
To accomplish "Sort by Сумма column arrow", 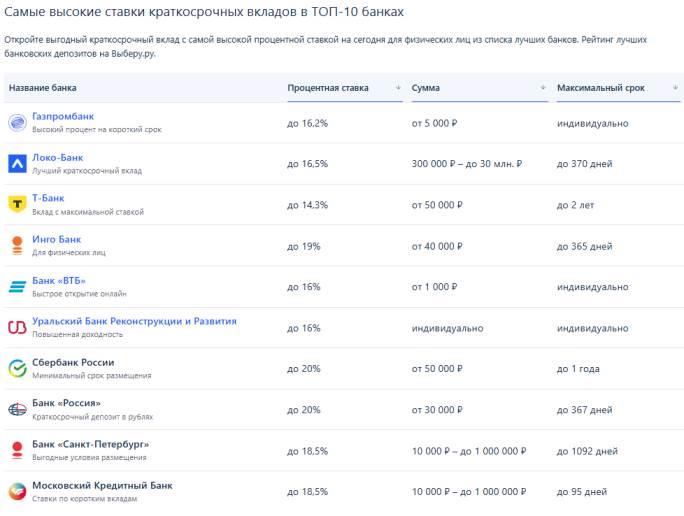I will point(543,88).
